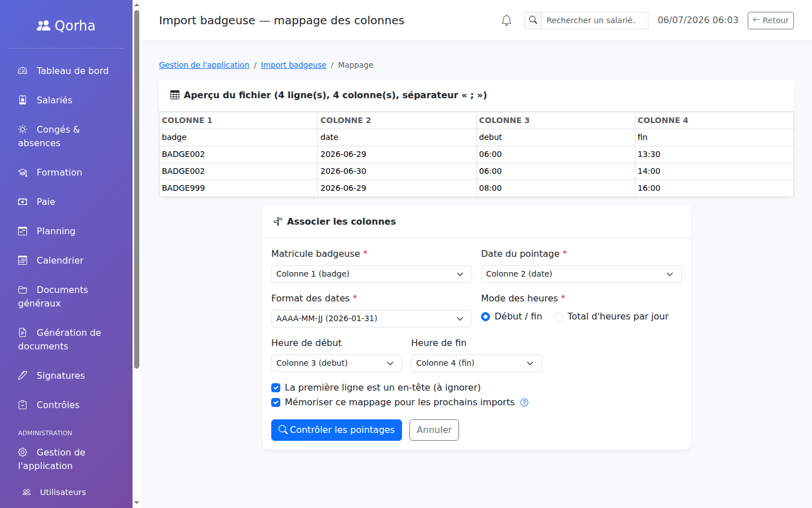Click the Gestion de l'application gear icon
The image size is (812, 508).
[x=23, y=452]
